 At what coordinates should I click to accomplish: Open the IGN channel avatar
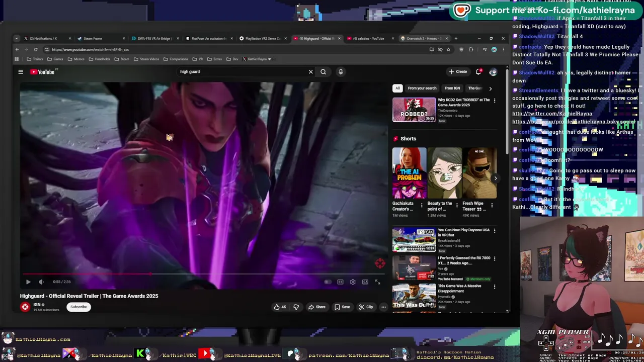click(25, 307)
